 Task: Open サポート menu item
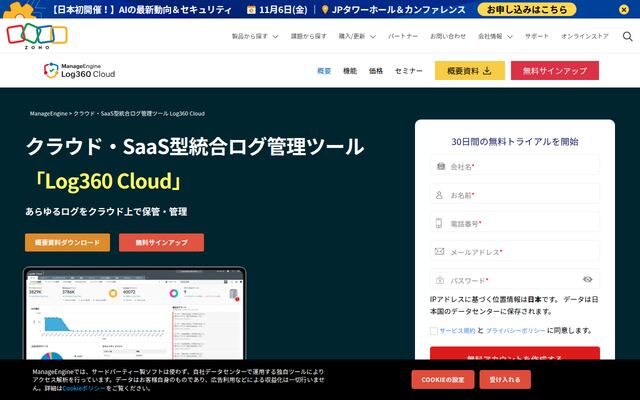click(537, 36)
